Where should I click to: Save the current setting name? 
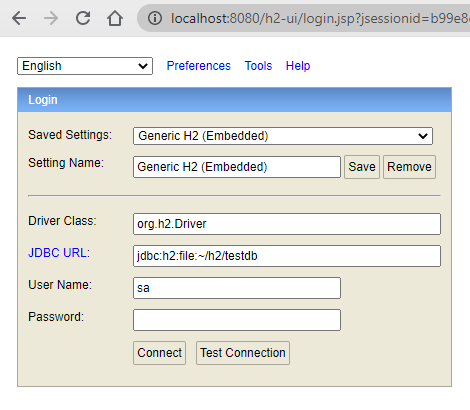point(362,167)
